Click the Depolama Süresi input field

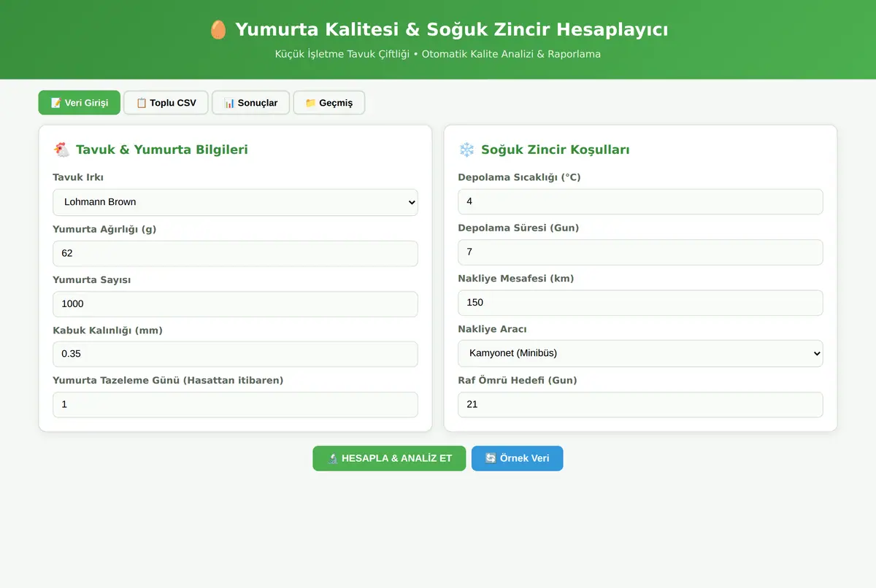pos(640,252)
